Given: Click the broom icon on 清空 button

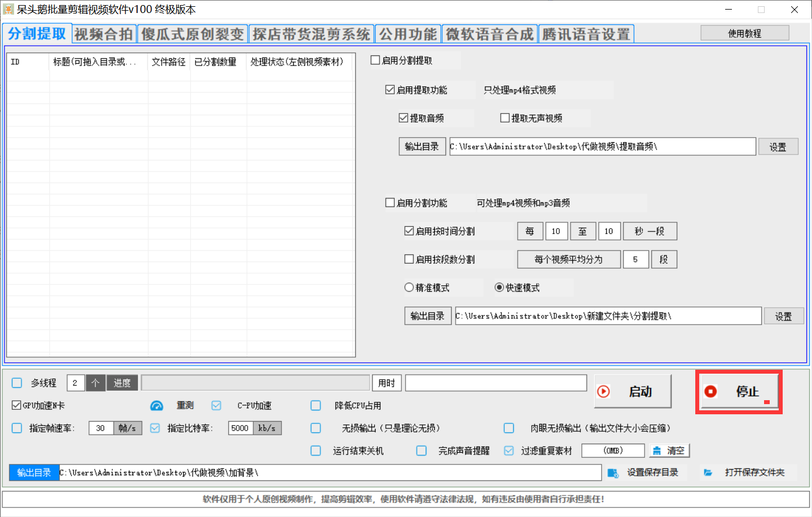Looking at the screenshot, I should coord(657,450).
